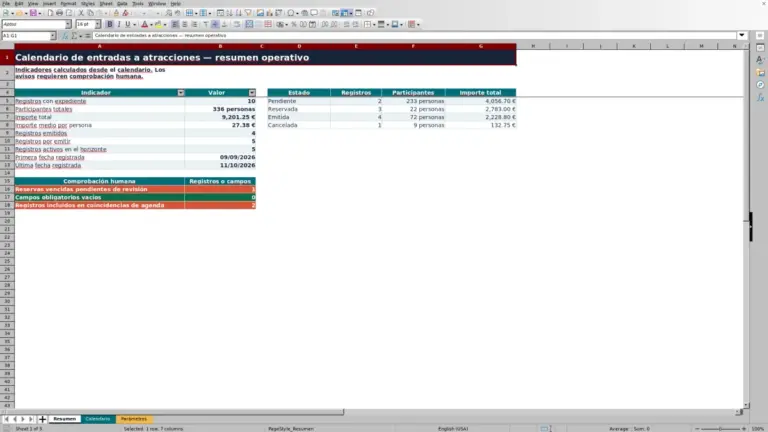768x432 pixels.
Task: Click Merge and Center Cells icon
Action: tap(249, 24)
